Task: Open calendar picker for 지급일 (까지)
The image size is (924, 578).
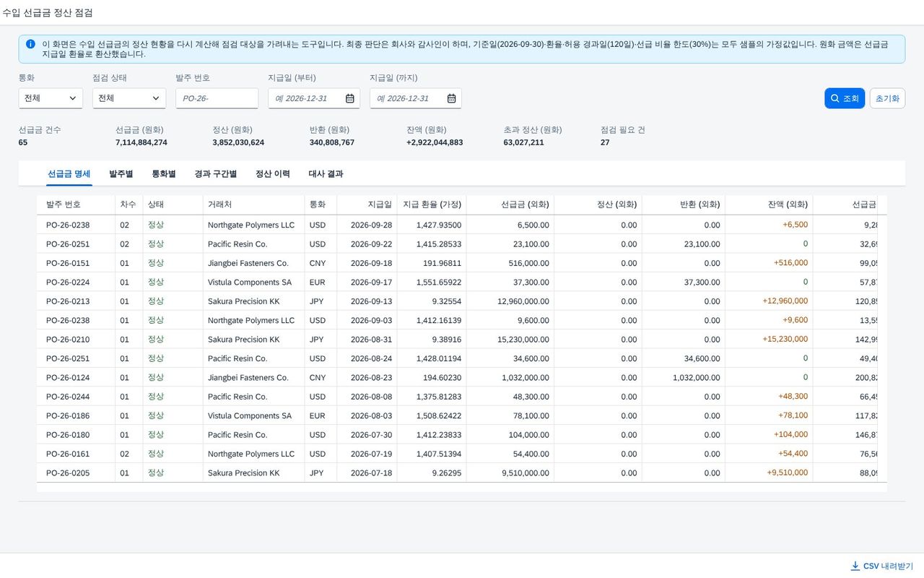Action: (452, 98)
